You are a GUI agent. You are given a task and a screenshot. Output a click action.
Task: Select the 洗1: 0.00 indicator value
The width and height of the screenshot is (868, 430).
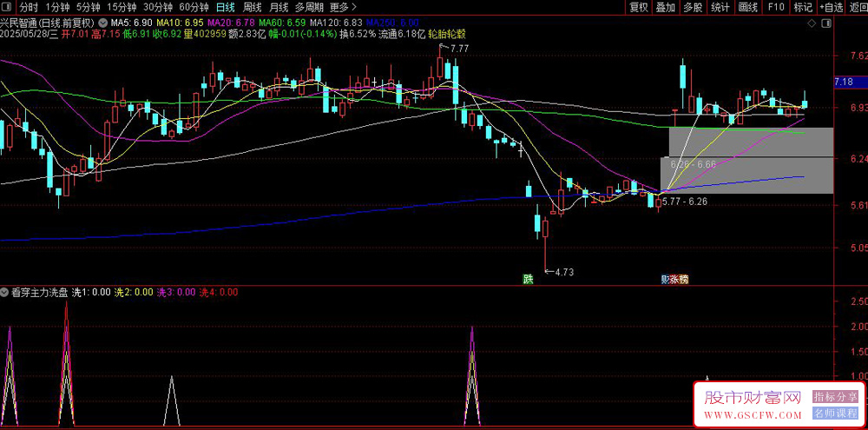(x=91, y=292)
